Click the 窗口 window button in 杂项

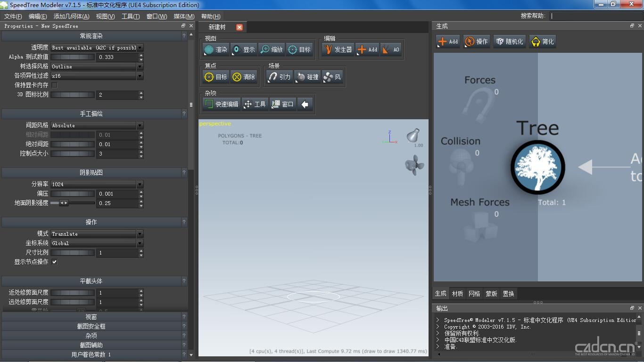coord(282,104)
